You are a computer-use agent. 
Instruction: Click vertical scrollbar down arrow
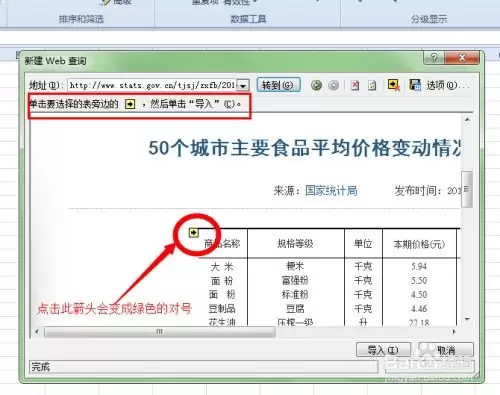[467, 319]
